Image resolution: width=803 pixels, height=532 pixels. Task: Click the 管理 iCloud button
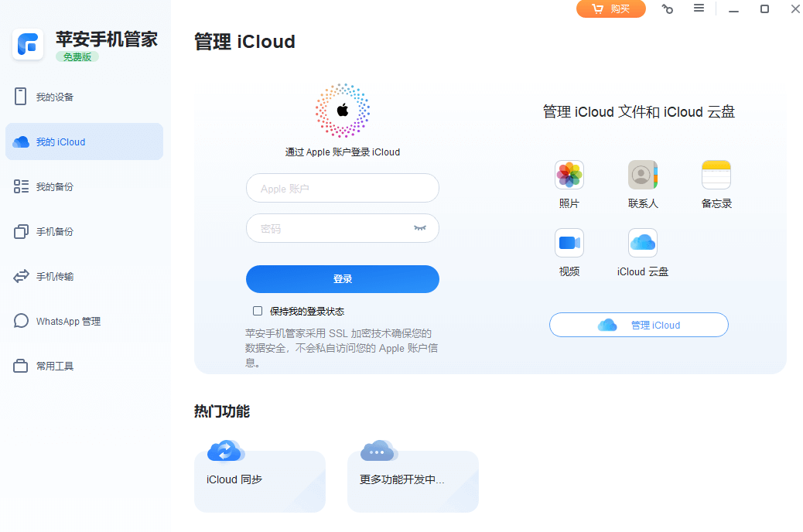tap(638, 325)
